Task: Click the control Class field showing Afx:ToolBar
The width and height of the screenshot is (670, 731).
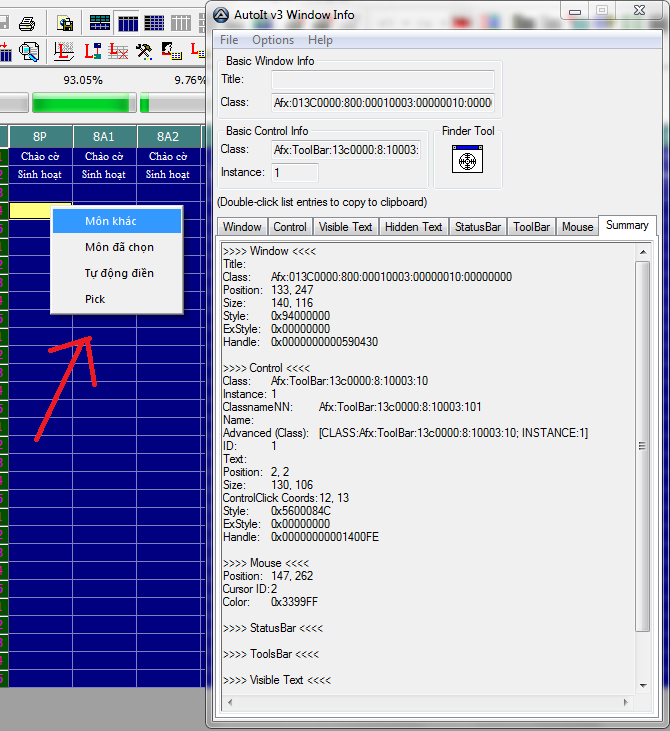Action: pos(346,150)
